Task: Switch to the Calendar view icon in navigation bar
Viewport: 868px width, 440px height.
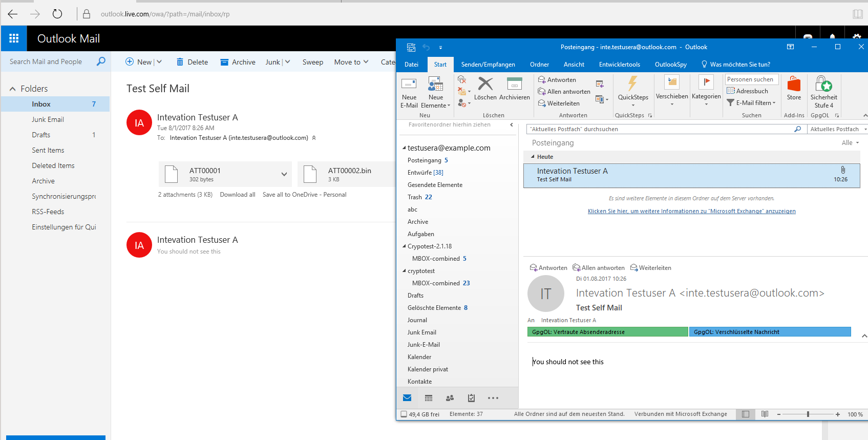Action: (x=429, y=398)
